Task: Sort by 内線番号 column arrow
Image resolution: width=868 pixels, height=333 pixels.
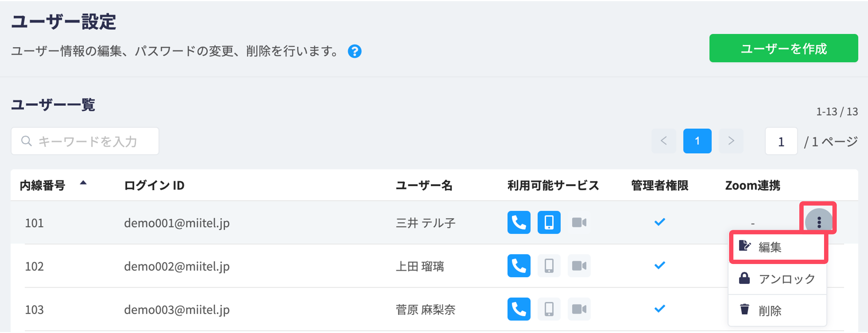Action: coord(83,183)
